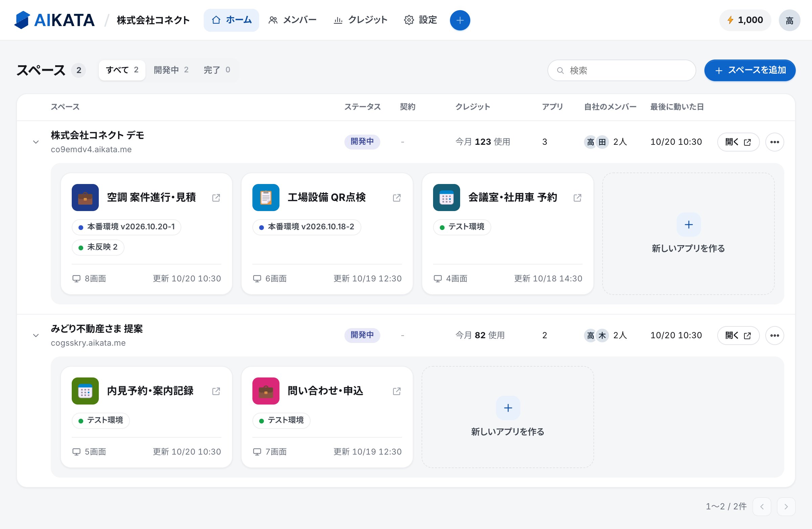Open the 問い合わせ・申込 external link icon
This screenshot has width=812, height=529.
[x=397, y=391]
